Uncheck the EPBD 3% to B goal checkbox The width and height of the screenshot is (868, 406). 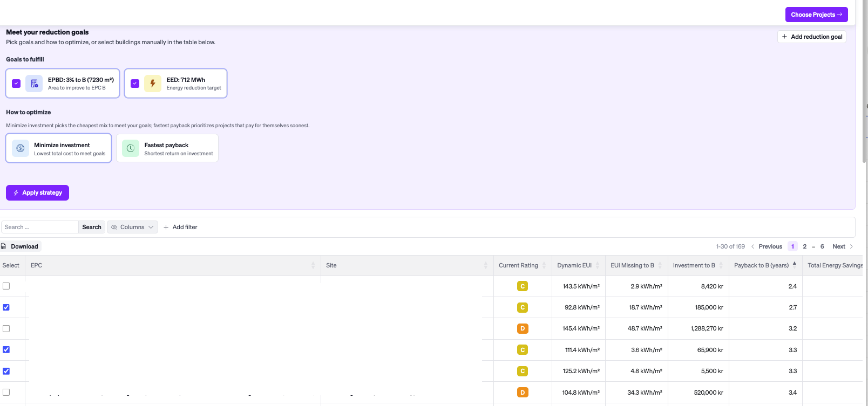pyautogui.click(x=16, y=84)
